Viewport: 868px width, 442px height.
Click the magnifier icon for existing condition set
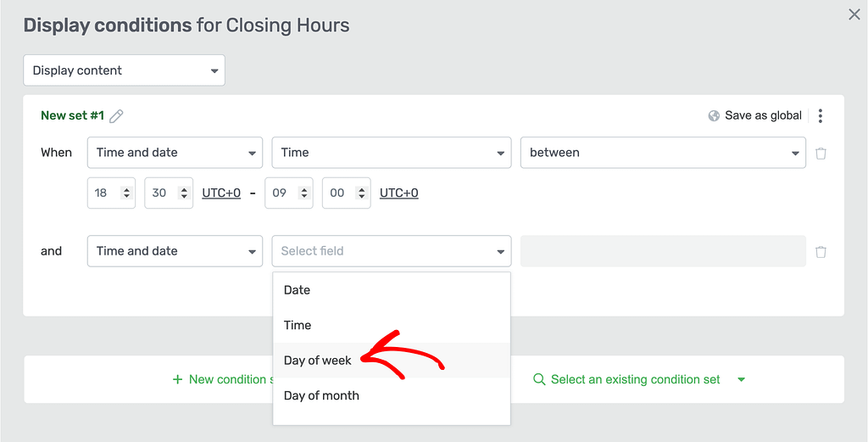[538, 379]
